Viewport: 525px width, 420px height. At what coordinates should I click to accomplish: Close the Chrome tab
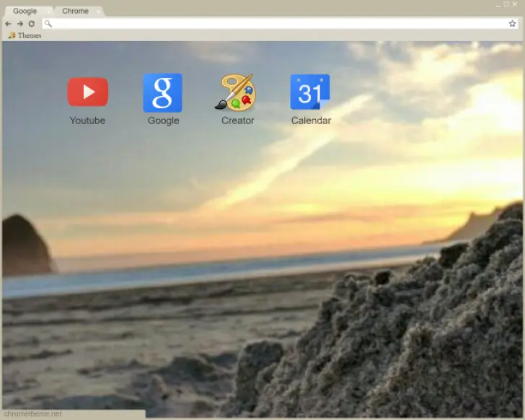click(98, 12)
